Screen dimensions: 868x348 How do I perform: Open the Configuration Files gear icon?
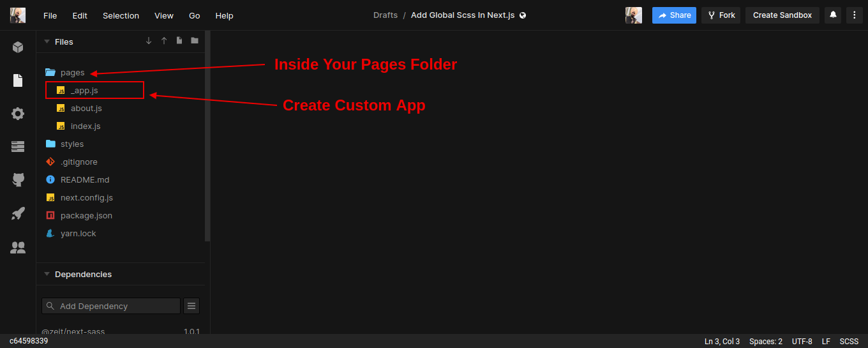click(18, 114)
